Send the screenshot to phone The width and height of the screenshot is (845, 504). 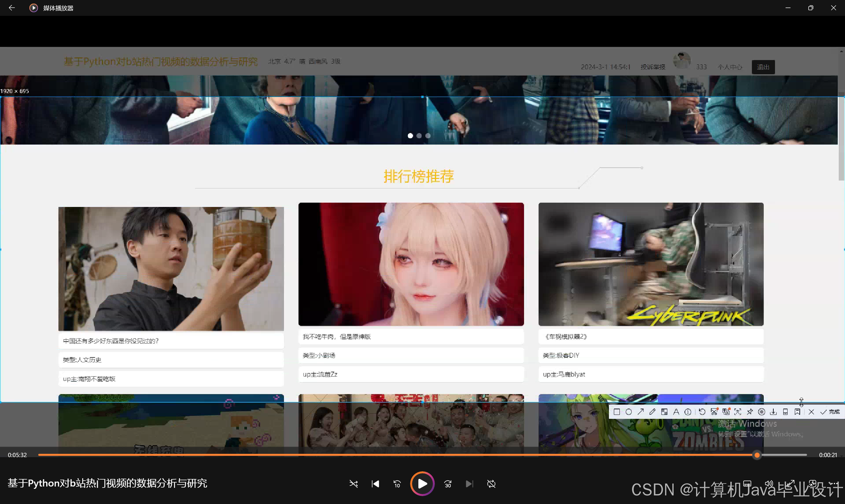pyautogui.click(x=785, y=412)
